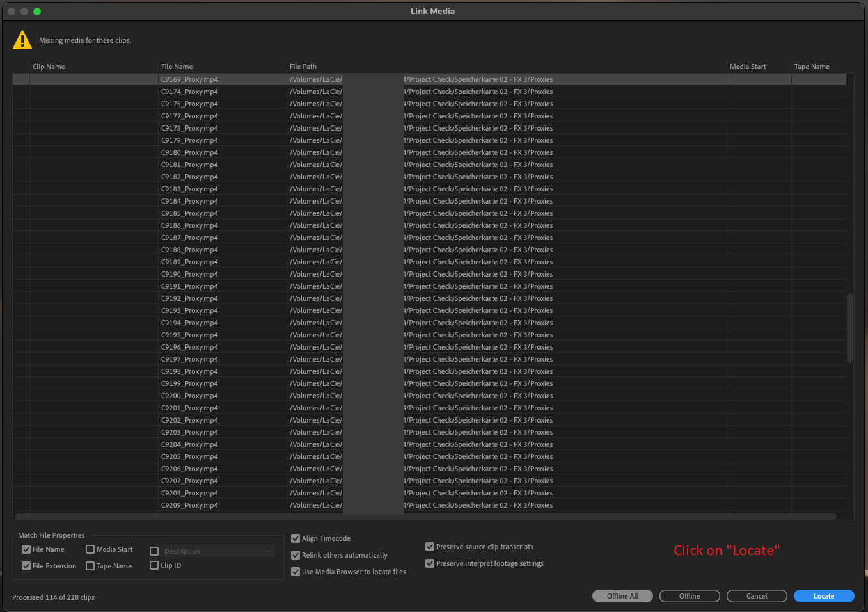This screenshot has width=868, height=612.
Task: Select clip C9196_Proxy.mp4
Action: [429, 347]
